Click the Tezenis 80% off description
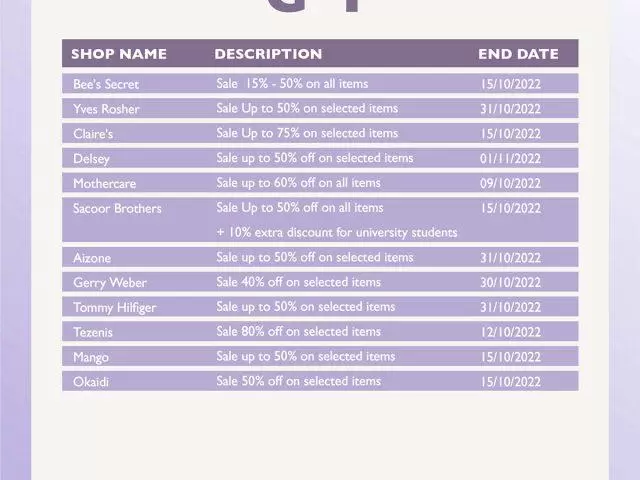 (x=298, y=331)
